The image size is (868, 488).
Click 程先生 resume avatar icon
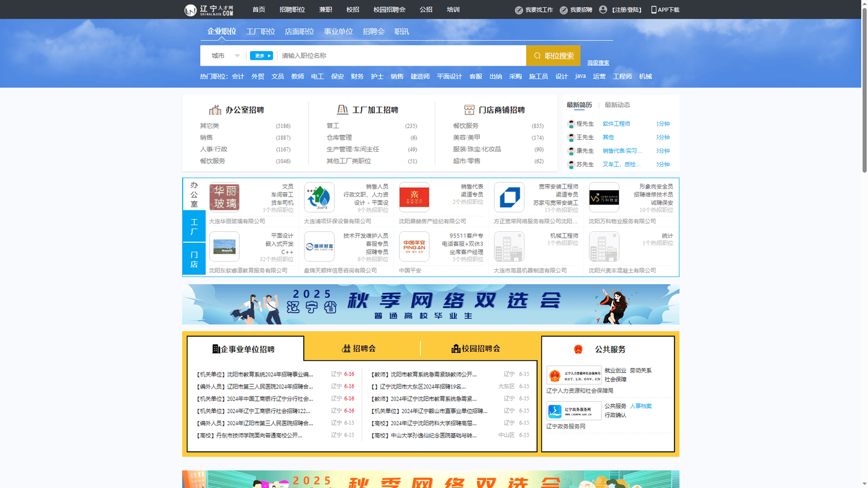coord(571,124)
